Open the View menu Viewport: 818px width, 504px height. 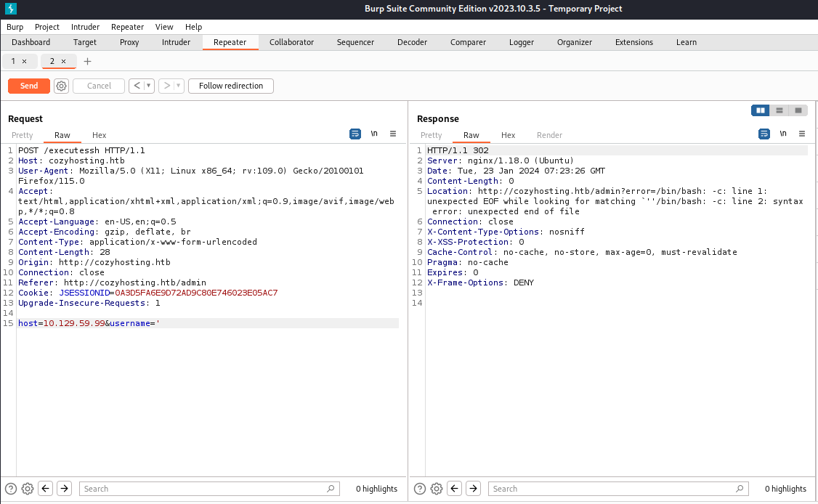163,27
